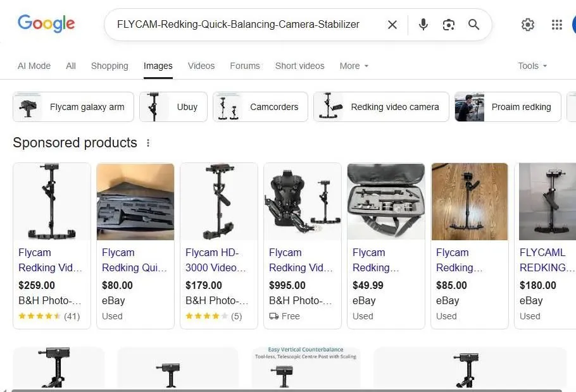Image resolution: width=576 pixels, height=392 pixels.
Task: Switch to the Videos tab
Action: click(x=201, y=66)
